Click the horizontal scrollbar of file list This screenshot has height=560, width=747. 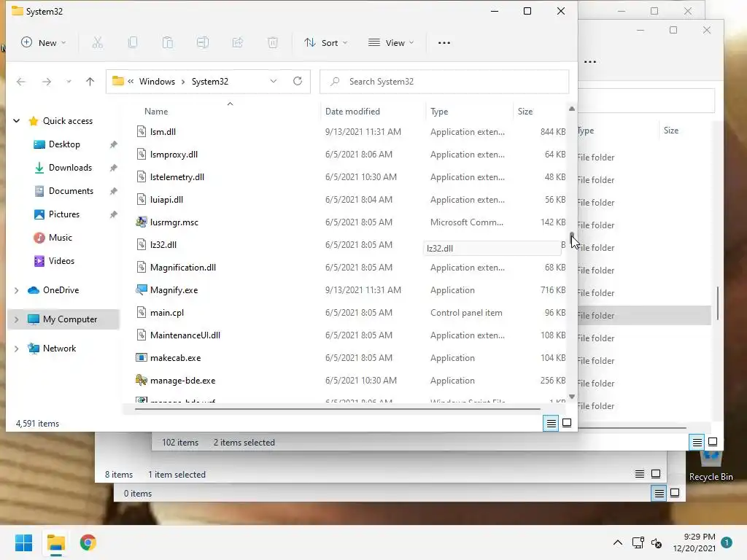tap(337, 408)
